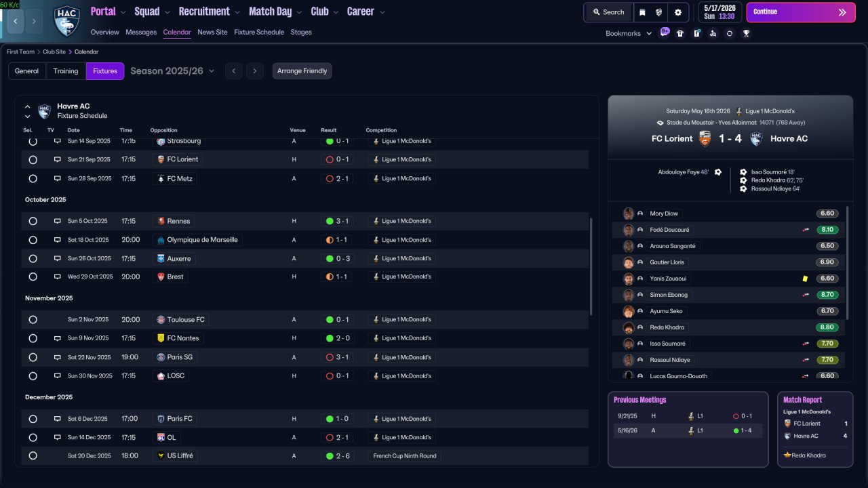Click the substitution icon for Fodé Doucouré
The image size is (868, 488).
click(806, 230)
